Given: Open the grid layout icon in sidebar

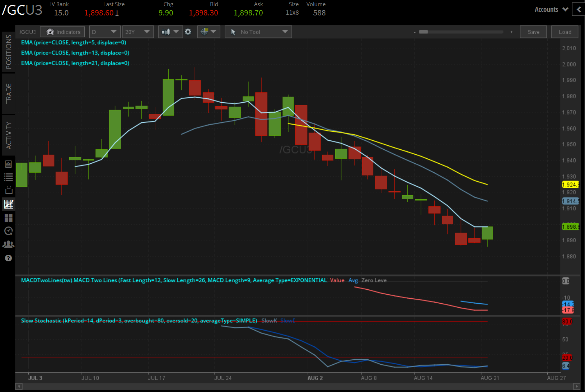Looking at the screenshot, I should [9, 218].
